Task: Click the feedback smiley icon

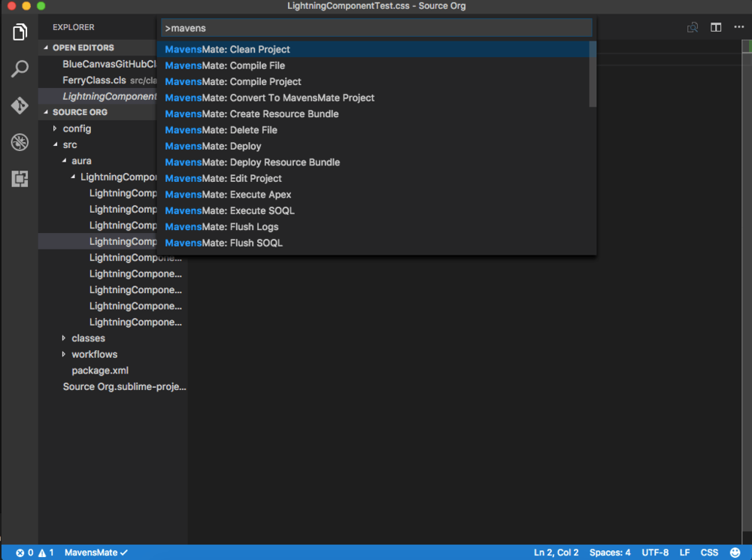Action: pyautogui.click(x=735, y=552)
